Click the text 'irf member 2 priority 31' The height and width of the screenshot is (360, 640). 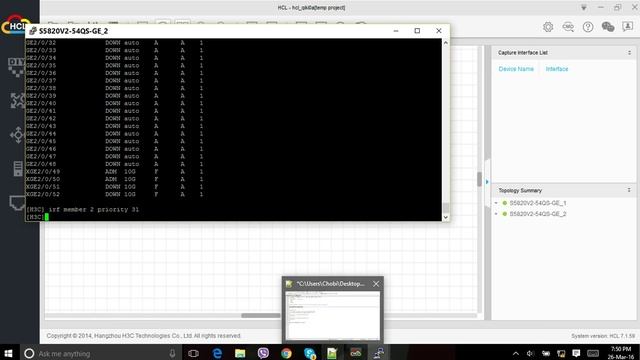click(94, 209)
